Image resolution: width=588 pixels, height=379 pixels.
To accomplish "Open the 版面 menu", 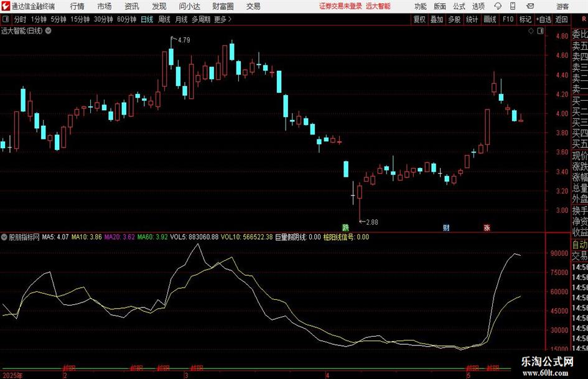I will pyautogui.click(x=439, y=6).
